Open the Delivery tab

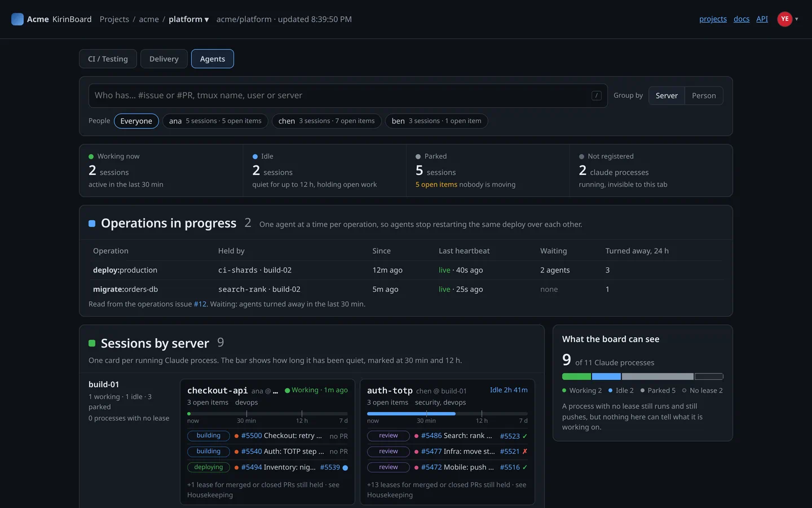click(164, 59)
